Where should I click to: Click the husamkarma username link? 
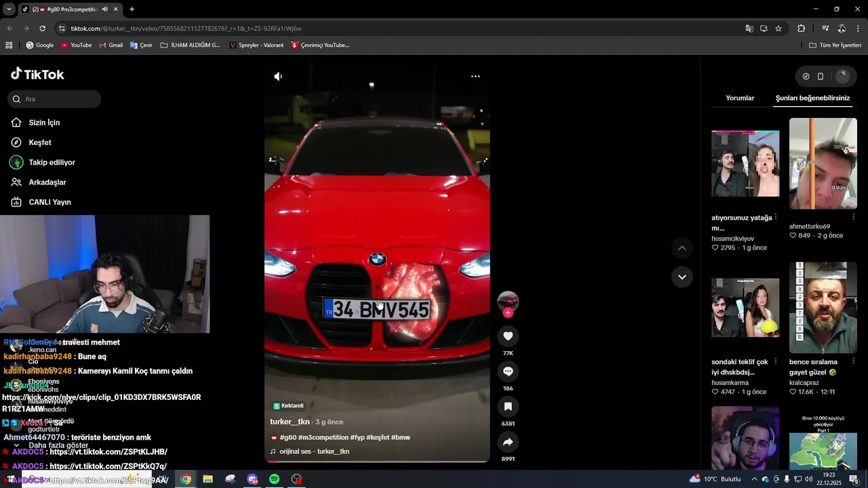[x=730, y=383]
